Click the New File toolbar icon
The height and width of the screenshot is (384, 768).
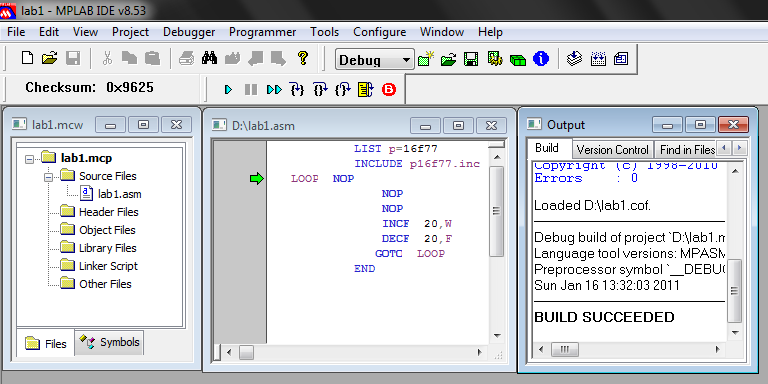coord(28,59)
